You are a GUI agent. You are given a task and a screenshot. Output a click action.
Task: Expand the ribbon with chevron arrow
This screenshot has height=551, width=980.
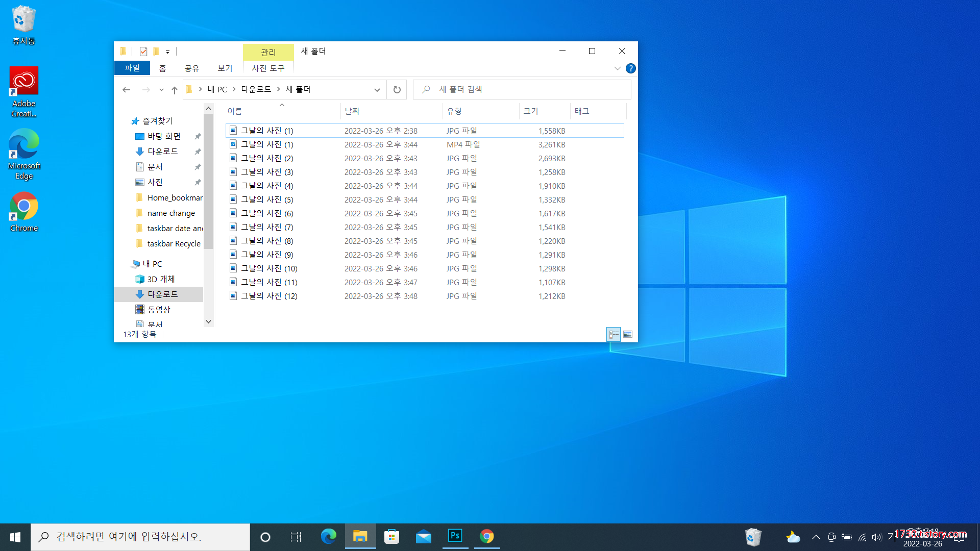[617, 68]
